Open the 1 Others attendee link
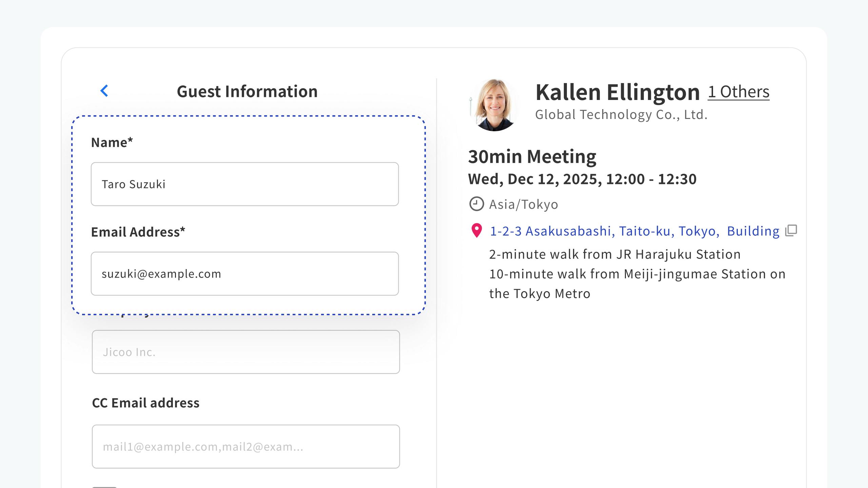This screenshot has height=488, width=868. [738, 91]
